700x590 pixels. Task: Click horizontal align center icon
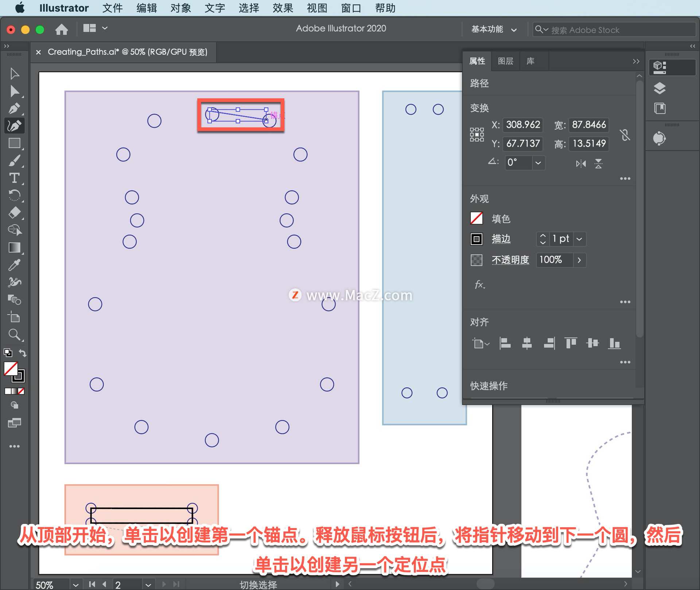pos(527,343)
